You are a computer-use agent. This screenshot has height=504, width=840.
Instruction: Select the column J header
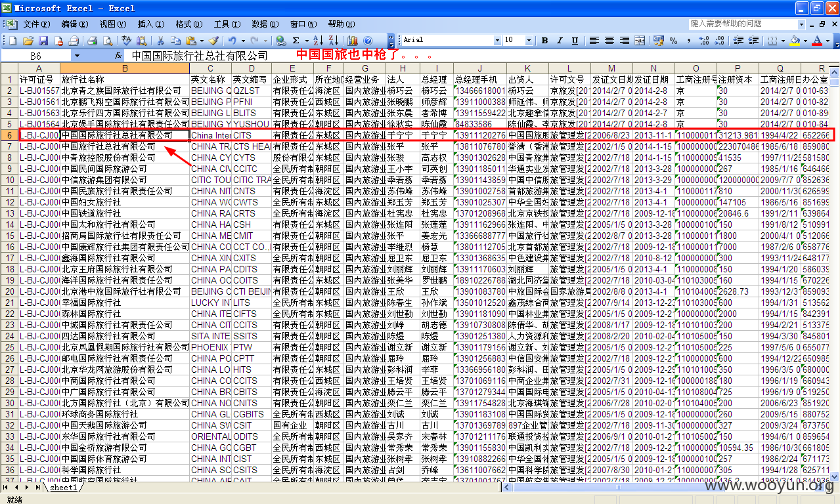[479, 68]
